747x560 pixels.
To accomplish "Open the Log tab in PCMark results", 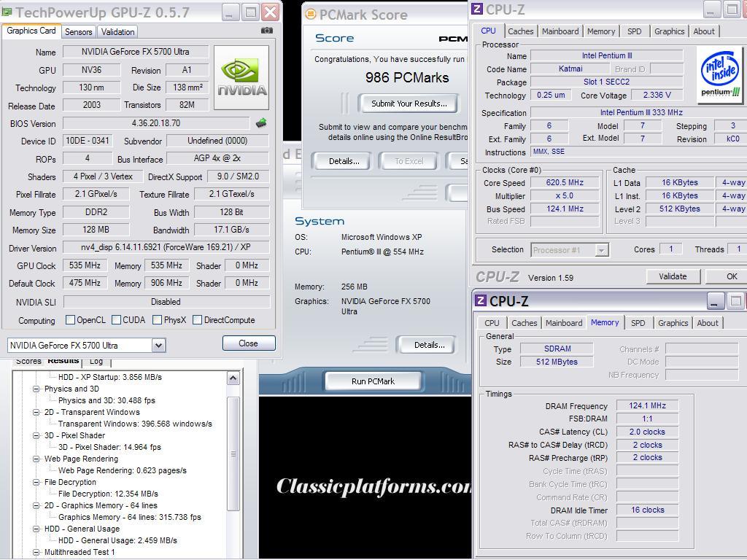I will coord(96,362).
